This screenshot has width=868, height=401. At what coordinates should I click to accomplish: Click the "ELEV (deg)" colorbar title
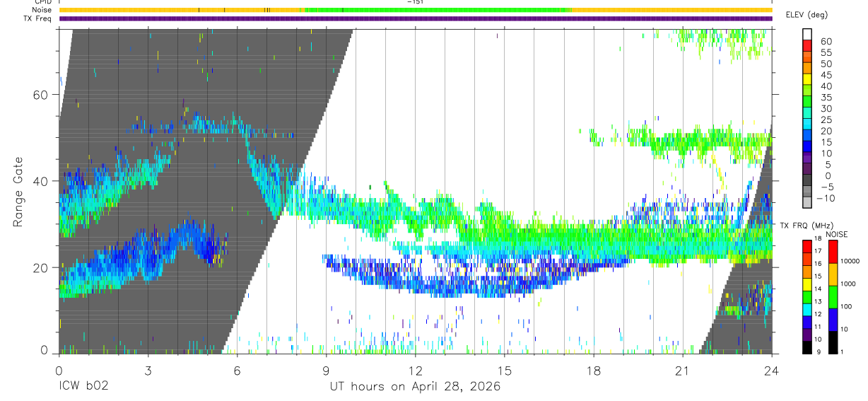(x=807, y=15)
